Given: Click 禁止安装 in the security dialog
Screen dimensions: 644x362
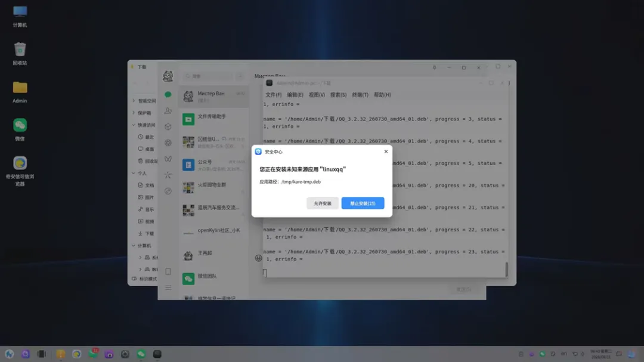Looking at the screenshot, I should coord(363,203).
